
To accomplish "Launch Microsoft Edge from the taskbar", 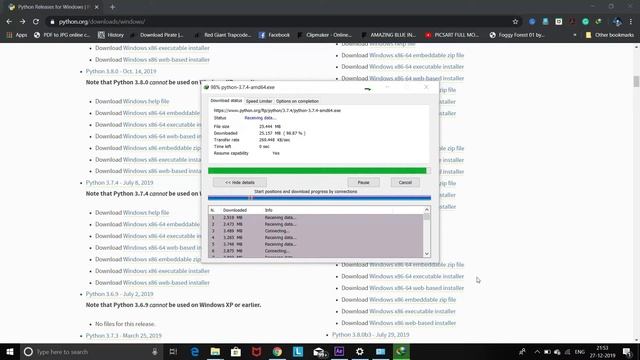I will click(x=195, y=351).
